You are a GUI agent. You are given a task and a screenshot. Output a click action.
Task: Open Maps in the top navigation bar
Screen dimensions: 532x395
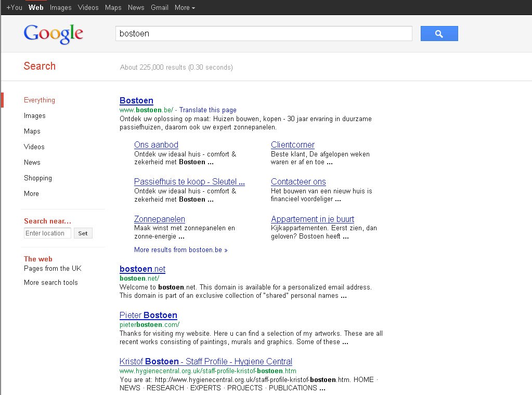pos(113,7)
